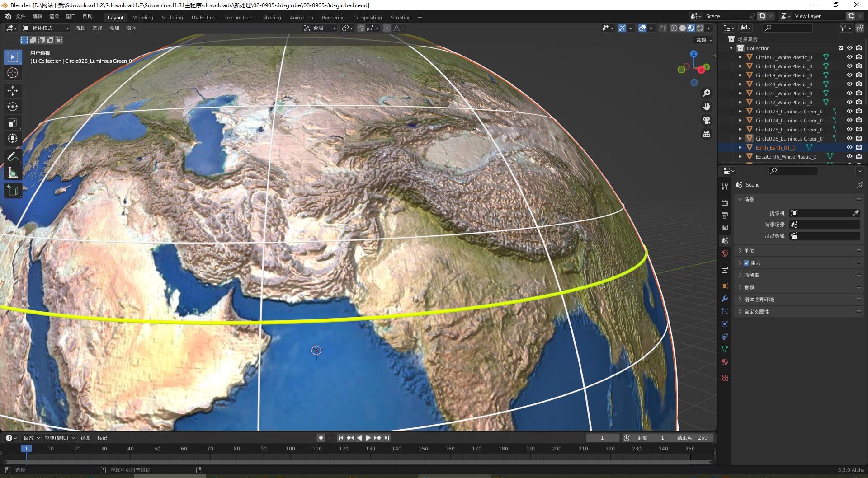
Task: Open the Output properties tab
Action: [x=725, y=215]
